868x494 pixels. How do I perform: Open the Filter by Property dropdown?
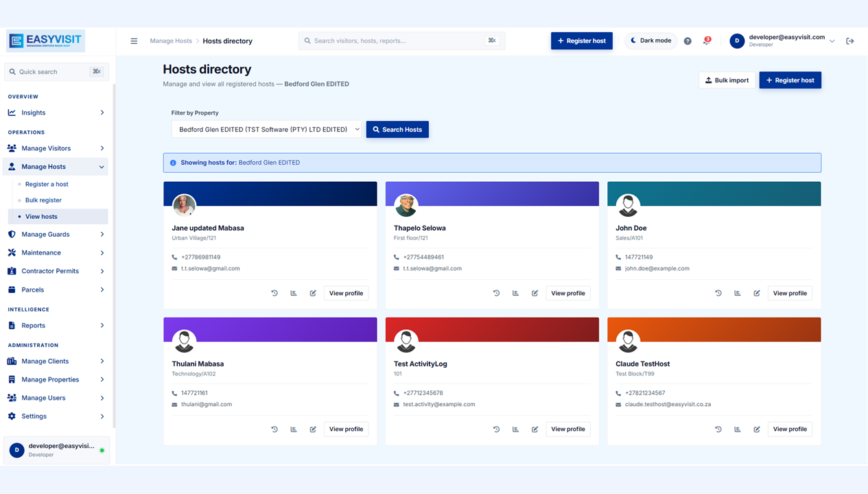[x=266, y=129]
